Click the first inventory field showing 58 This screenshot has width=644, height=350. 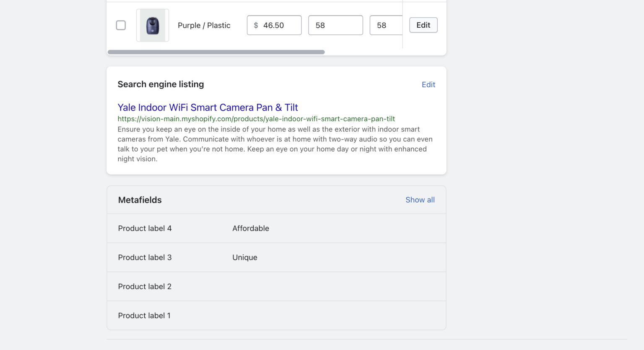click(x=335, y=25)
